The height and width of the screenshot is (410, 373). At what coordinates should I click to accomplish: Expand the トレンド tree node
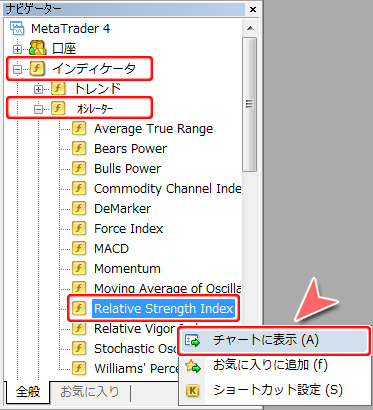pyautogui.click(x=38, y=89)
